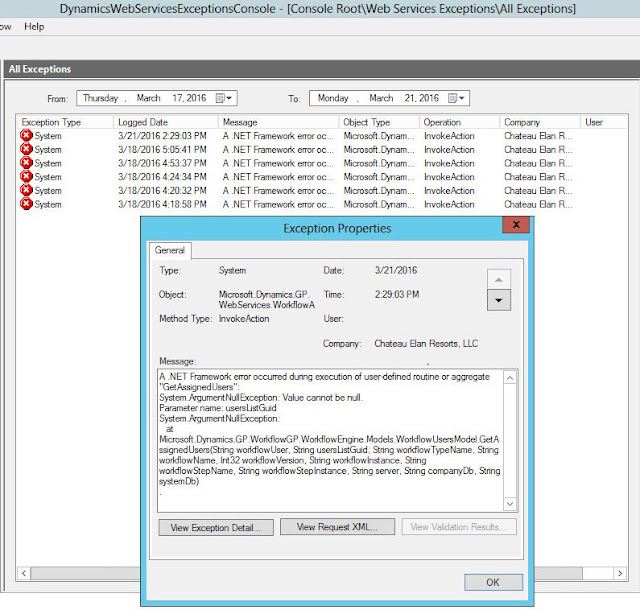
Task: Click message cell in the 4:24:34 PM row
Action: (278, 177)
